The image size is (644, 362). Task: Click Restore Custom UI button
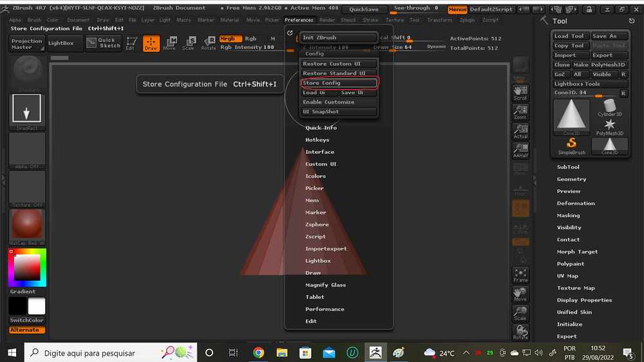(x=338, y=64)
